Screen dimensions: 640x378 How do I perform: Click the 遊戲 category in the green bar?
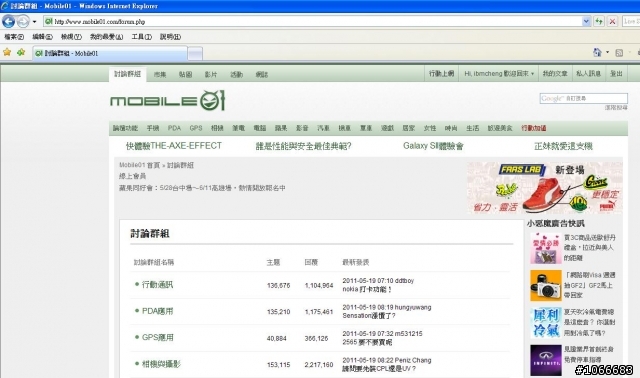point(387,128)
